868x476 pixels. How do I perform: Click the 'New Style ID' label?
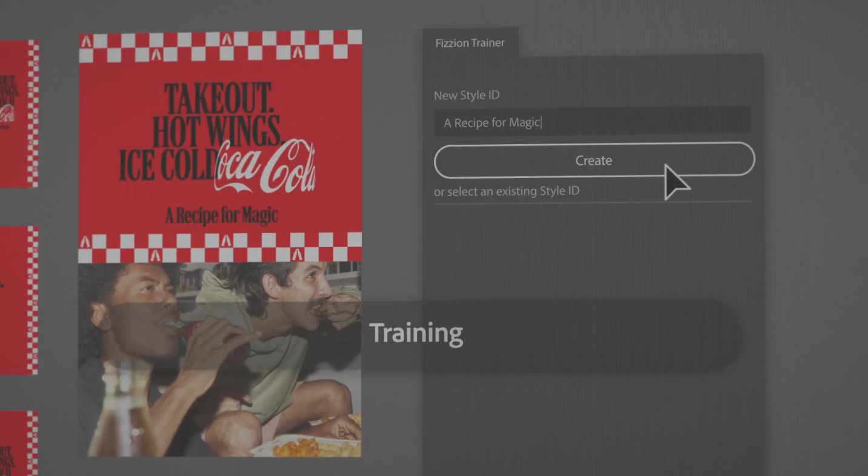[467, 95]
